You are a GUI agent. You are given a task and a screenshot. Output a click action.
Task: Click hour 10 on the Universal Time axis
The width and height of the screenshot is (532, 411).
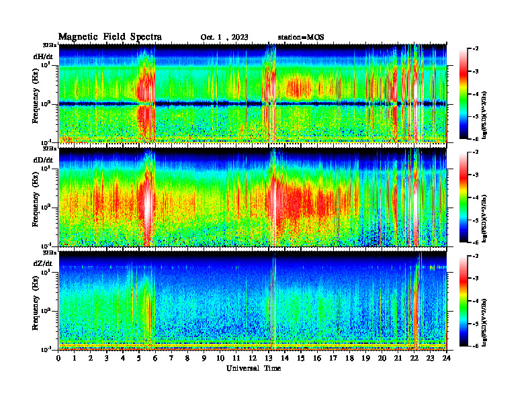(x=220, y=359)
